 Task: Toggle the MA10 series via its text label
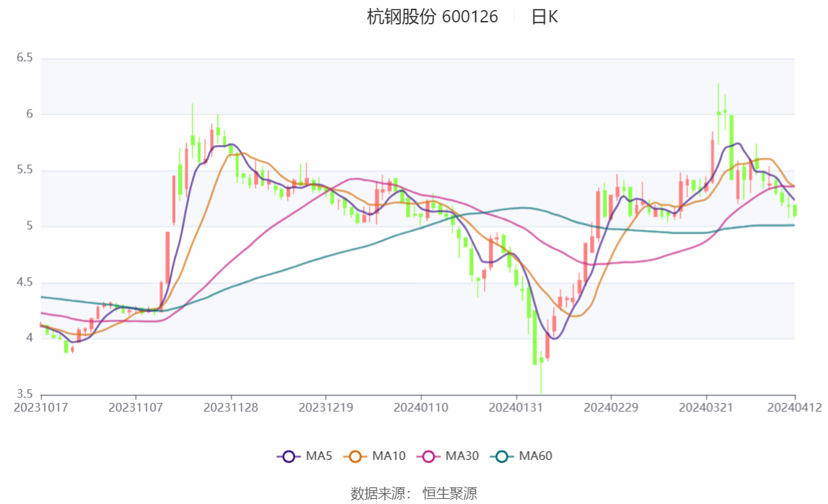389,456
